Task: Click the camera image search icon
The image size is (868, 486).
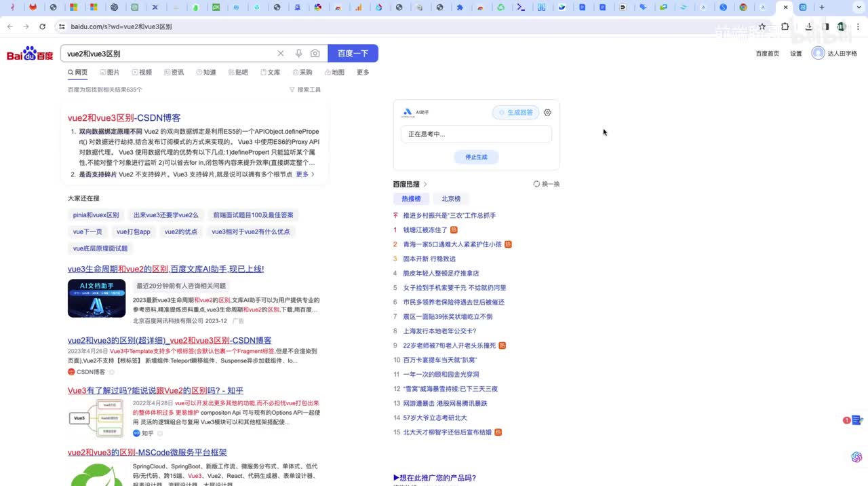Action: point(315,54)
